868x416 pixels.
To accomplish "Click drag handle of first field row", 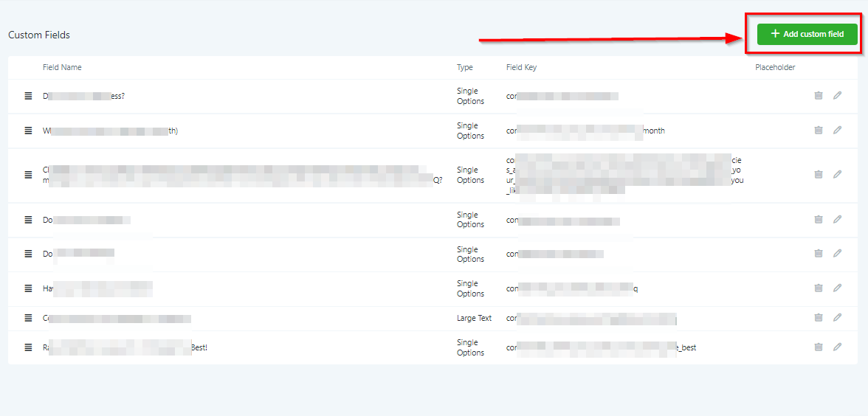I will point(29,96).
